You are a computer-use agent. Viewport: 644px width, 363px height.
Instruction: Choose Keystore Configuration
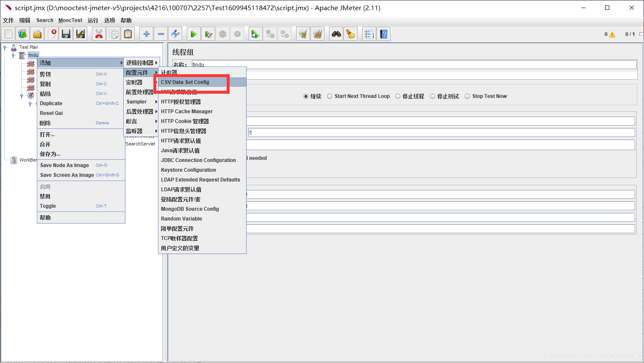(x=202, y=170)
